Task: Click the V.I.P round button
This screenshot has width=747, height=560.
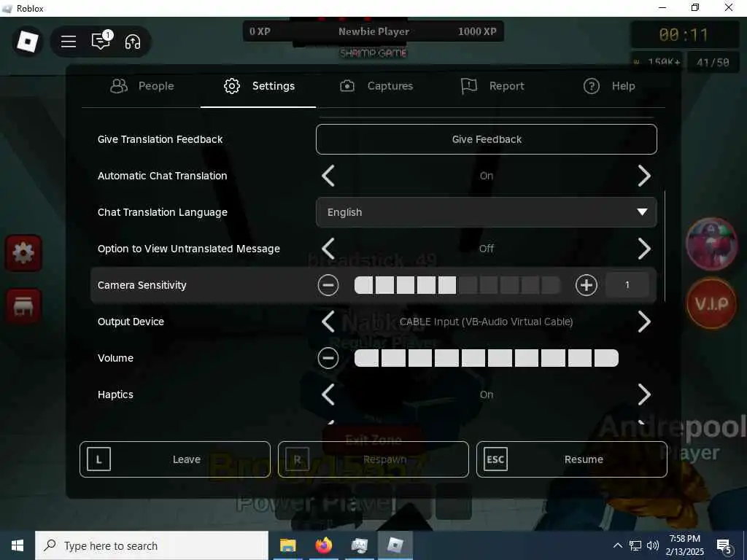Action: pyautogui.click(x=711, y=303)
